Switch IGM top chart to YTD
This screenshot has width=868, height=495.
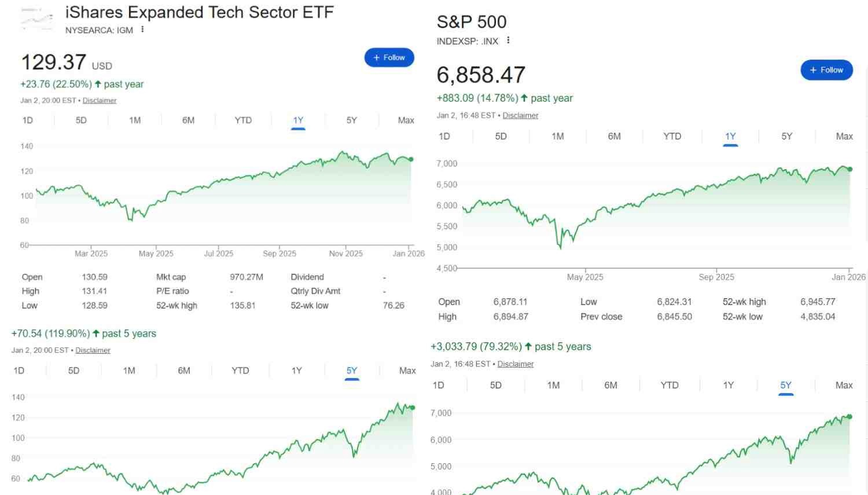click(x=243, y=120)
